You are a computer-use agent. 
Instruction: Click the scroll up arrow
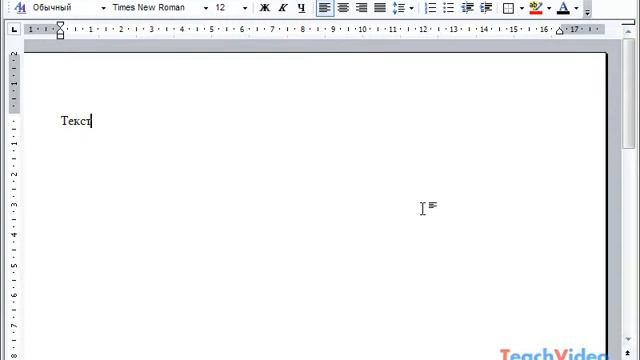(x=629, y=31)
